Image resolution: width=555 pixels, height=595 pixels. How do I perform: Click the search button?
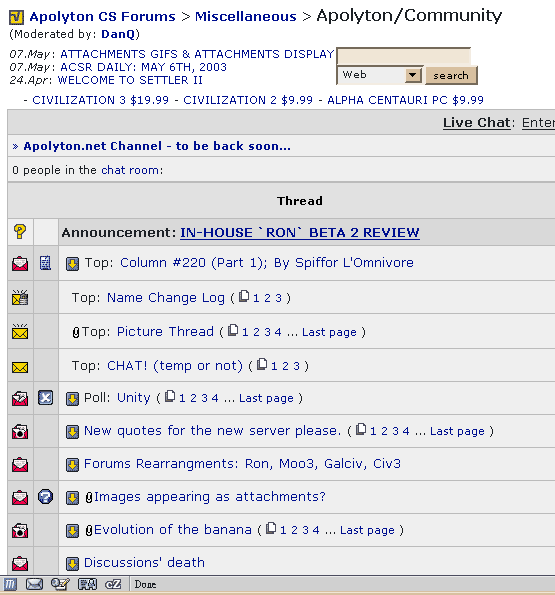tap(451, 75)
